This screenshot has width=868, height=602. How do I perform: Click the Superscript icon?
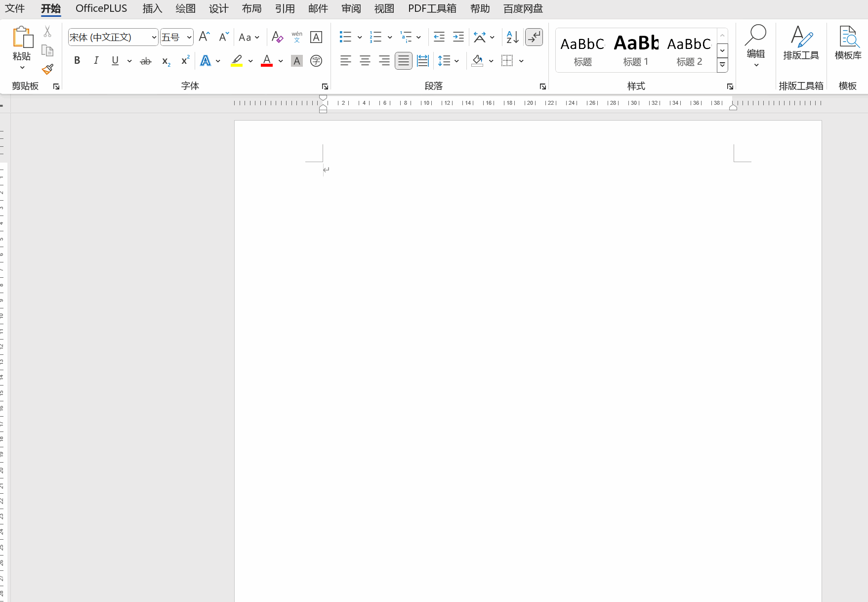185,61
